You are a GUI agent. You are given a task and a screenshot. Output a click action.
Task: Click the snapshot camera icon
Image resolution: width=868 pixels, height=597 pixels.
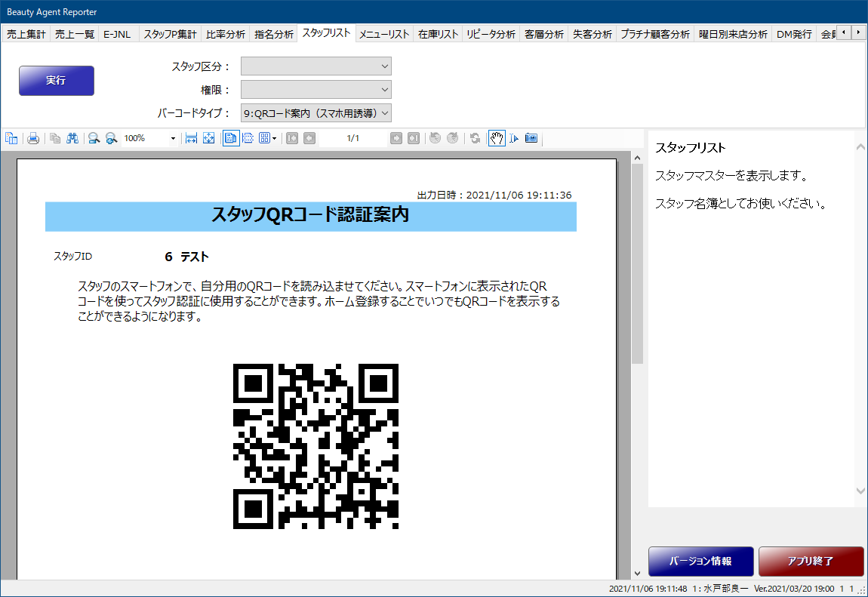click(531, 138)
